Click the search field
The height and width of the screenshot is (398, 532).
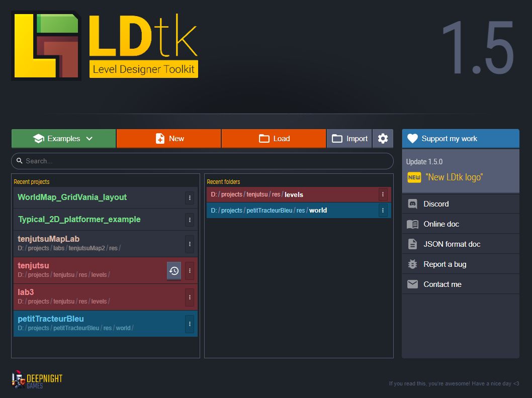tap(202, 161)
